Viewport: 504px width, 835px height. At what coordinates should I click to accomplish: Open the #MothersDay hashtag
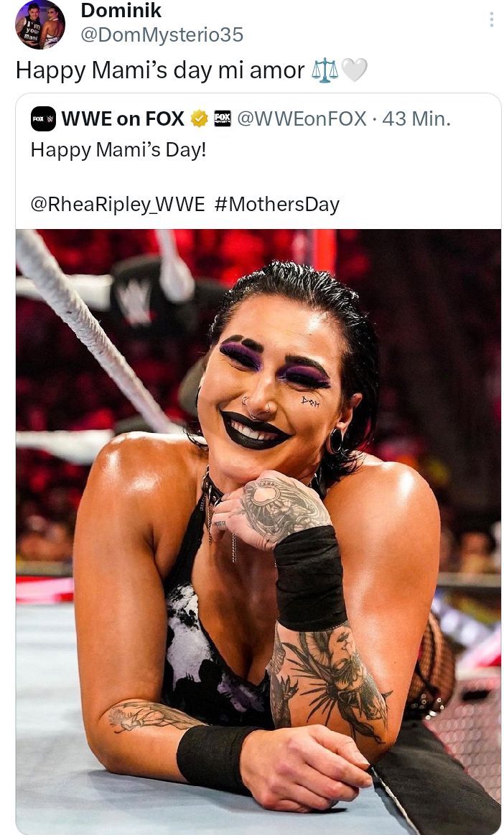pos(277,204)
